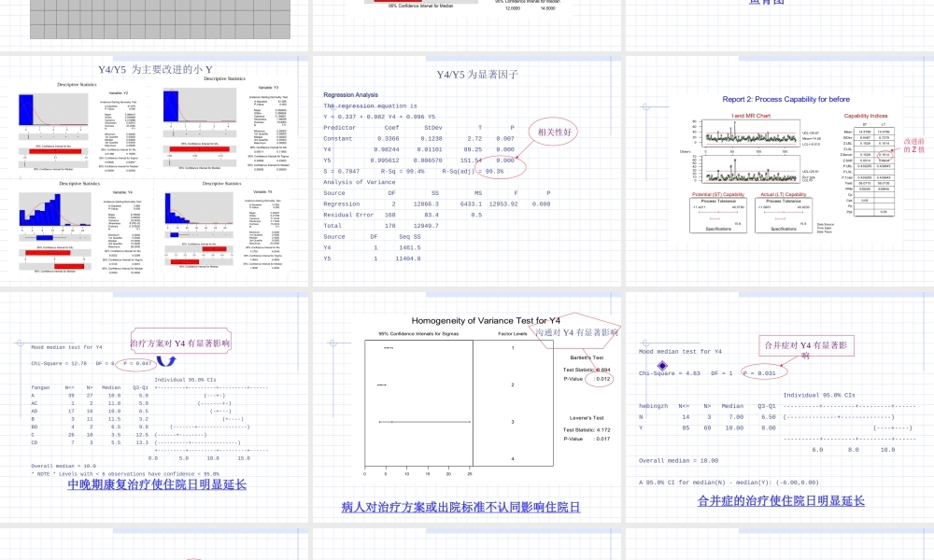The image size is (934, 560).
Task: Click the Potential (ST) Capability label
Action: click(x=717, y=195)
